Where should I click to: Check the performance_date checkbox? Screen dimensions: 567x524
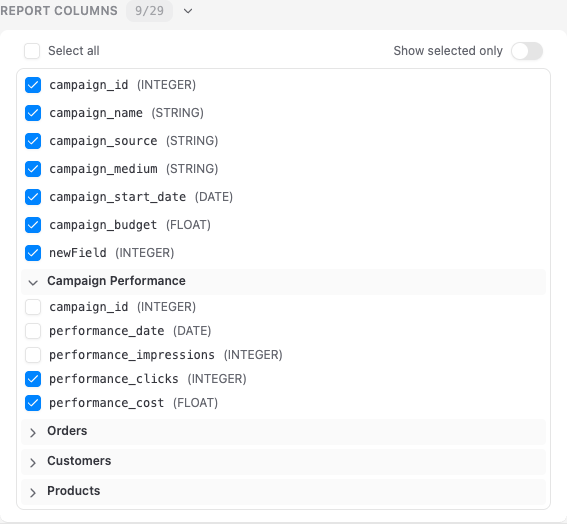(x=33, y=331)
